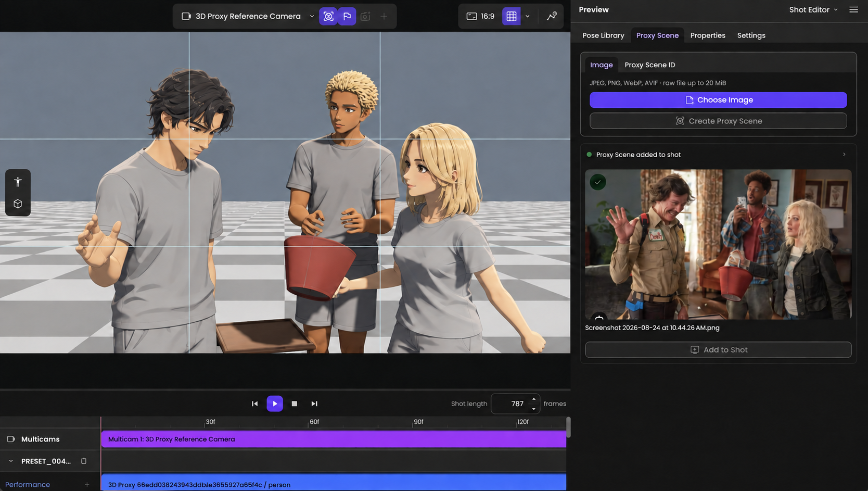Switch to the Proxy Scene tab
This screenshot has width=868, height=491.
[x=657, y=35]
